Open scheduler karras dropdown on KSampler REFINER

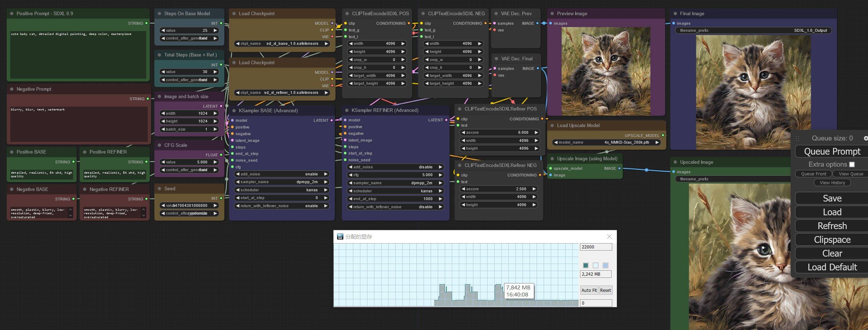[395, 191]
